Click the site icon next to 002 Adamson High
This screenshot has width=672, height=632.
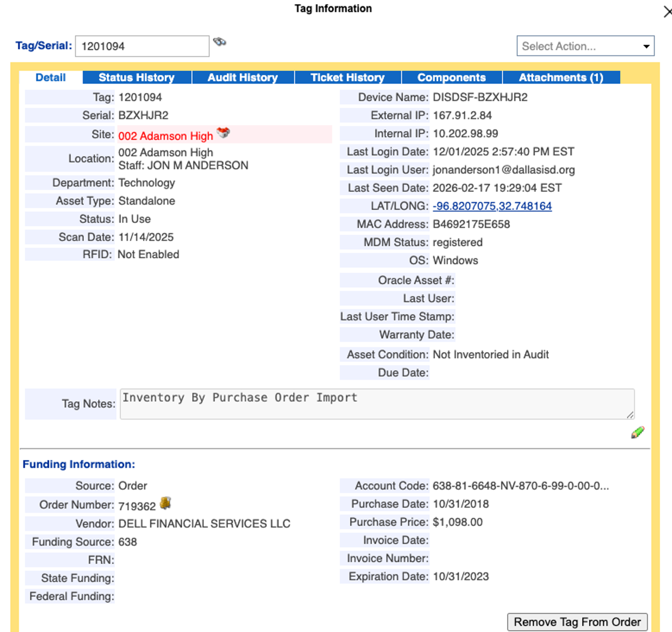tap(223, 133)
